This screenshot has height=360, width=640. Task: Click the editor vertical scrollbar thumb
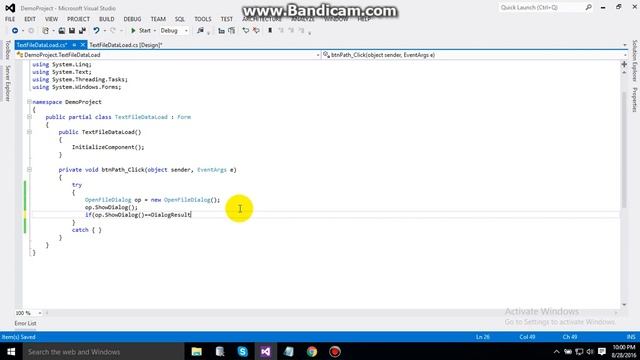point(624,149)
